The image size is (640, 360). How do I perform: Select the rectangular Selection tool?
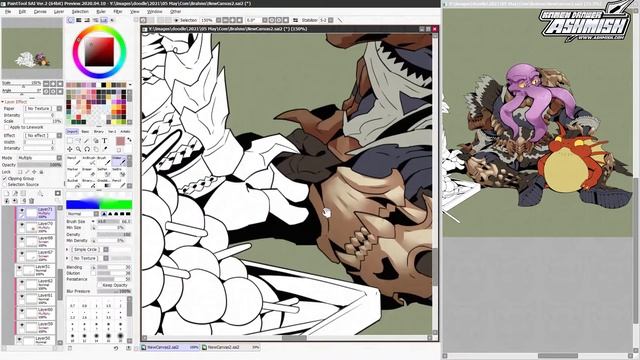[70, 140]
